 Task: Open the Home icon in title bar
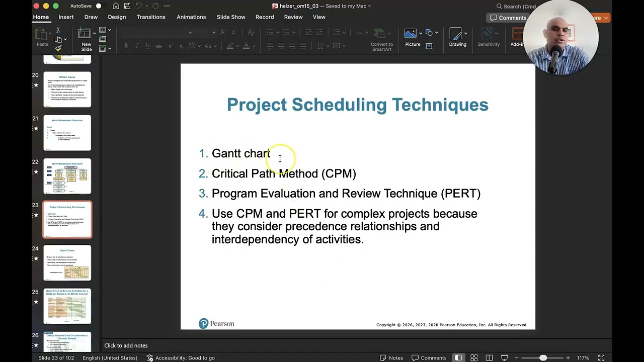[116, 6]
